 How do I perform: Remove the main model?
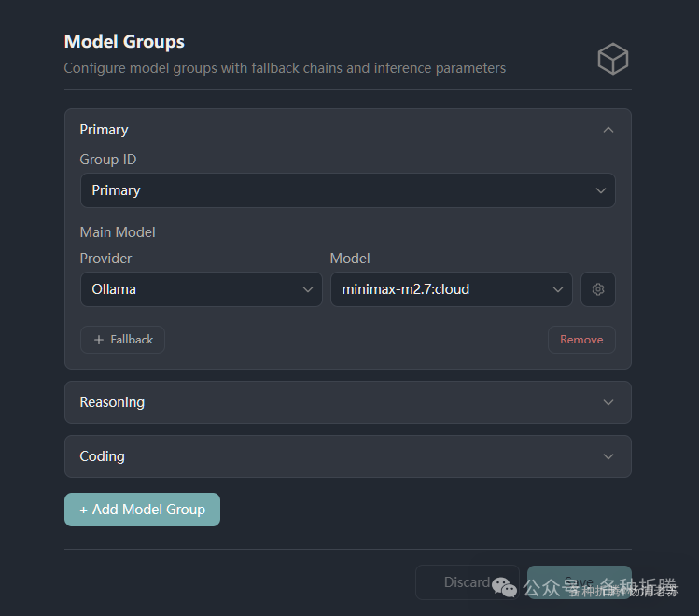[x=581, y=340]
